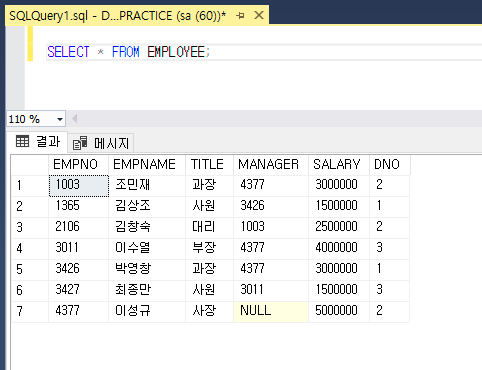
Task: Click the SALARY cell 2500000
Action: pyautogui.click(x=339, y=228)
